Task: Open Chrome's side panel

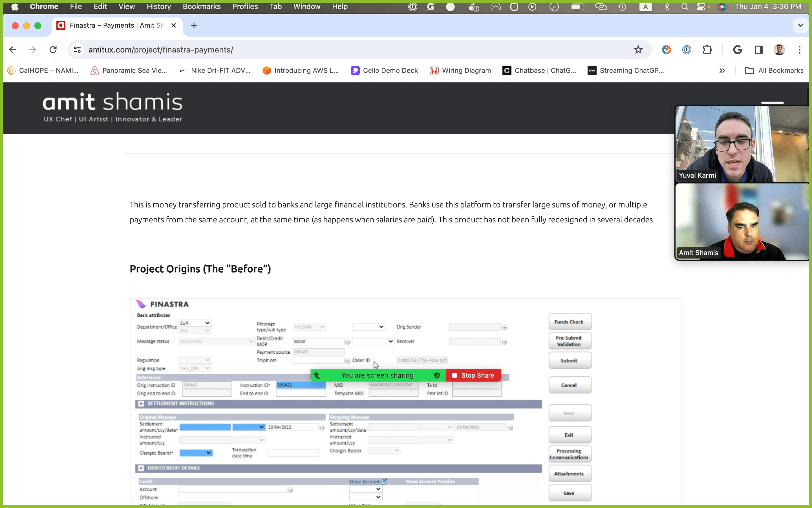Action: (759, 50)
